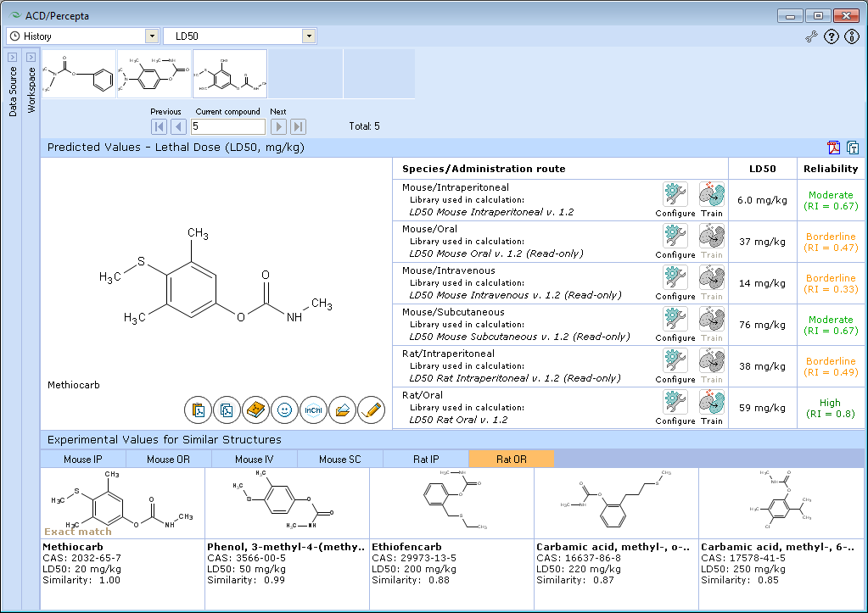868x613 pixels.
Task: Open Configure for Mouse/Subcutaneous
Action: coord(675,320)
